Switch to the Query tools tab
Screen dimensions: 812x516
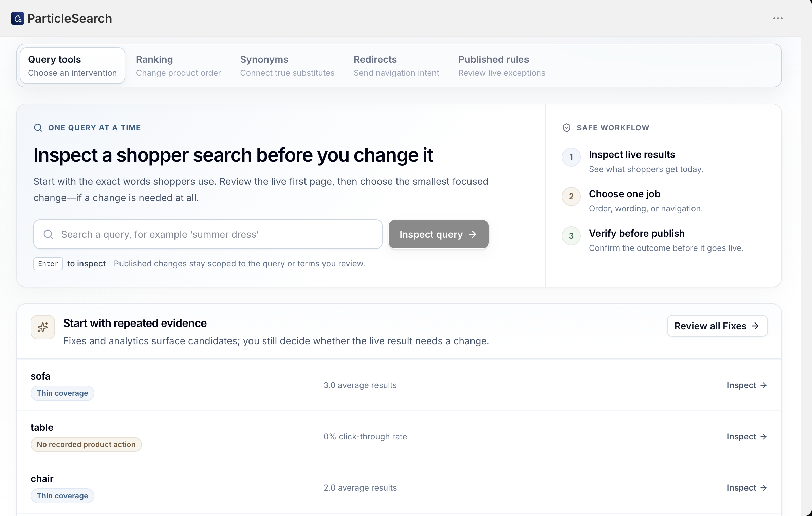point(72,66)
